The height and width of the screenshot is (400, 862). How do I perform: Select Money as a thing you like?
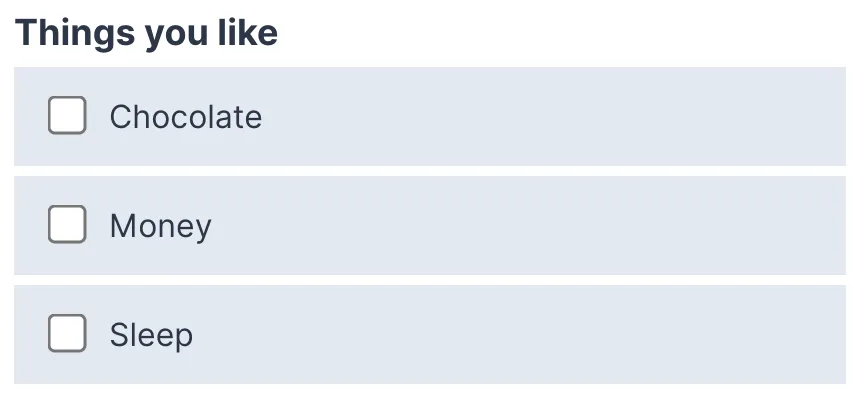67,225
